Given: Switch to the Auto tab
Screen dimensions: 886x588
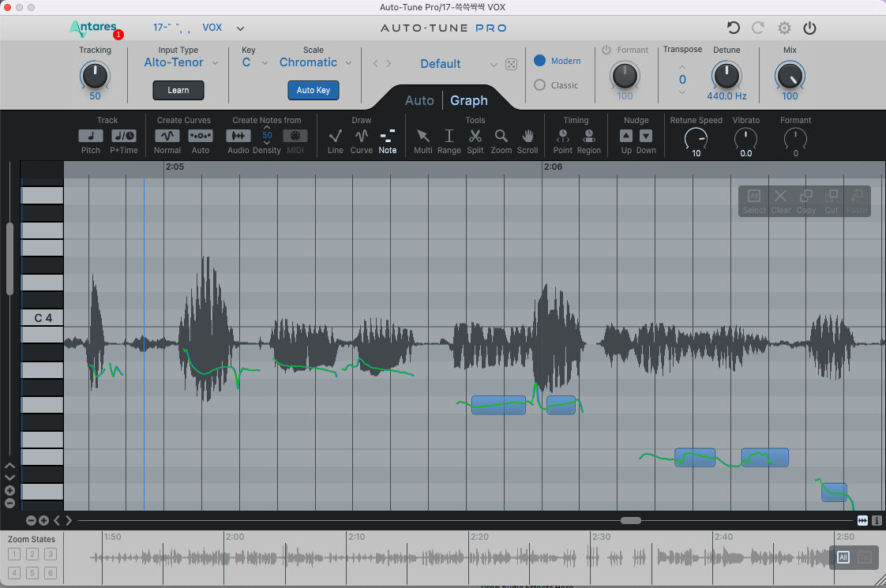Looking at the screenshot, I should pos(419,100).
